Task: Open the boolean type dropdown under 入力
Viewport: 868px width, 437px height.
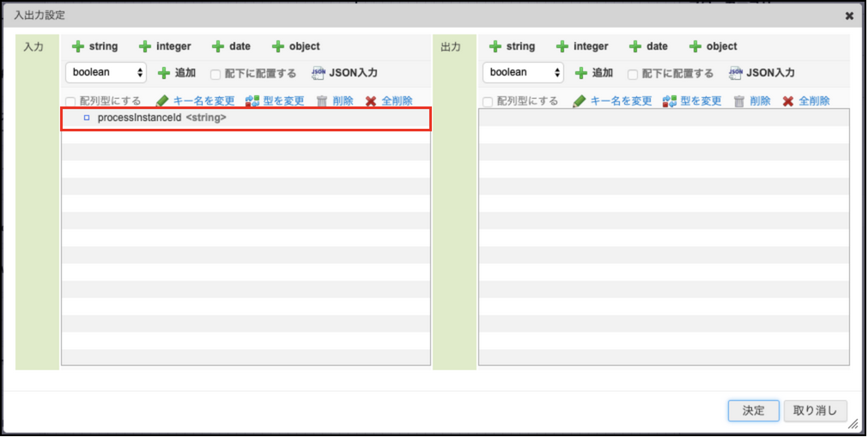Action: 106,73
